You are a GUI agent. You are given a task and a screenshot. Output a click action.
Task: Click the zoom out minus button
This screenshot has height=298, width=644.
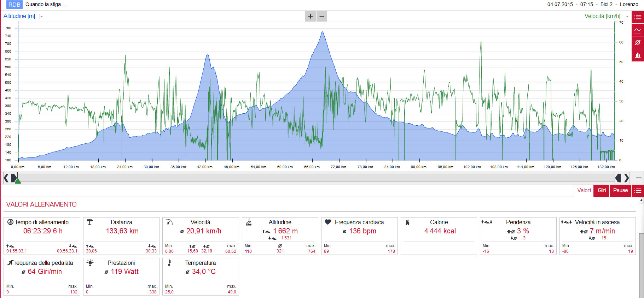pyautogui.click(x=322, y=16)
